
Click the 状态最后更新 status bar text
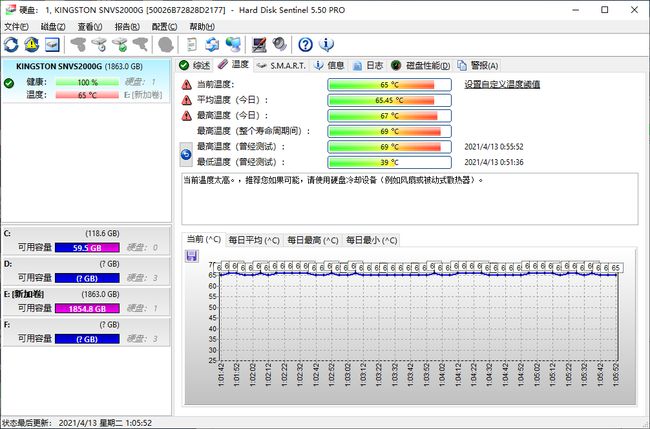77,423
